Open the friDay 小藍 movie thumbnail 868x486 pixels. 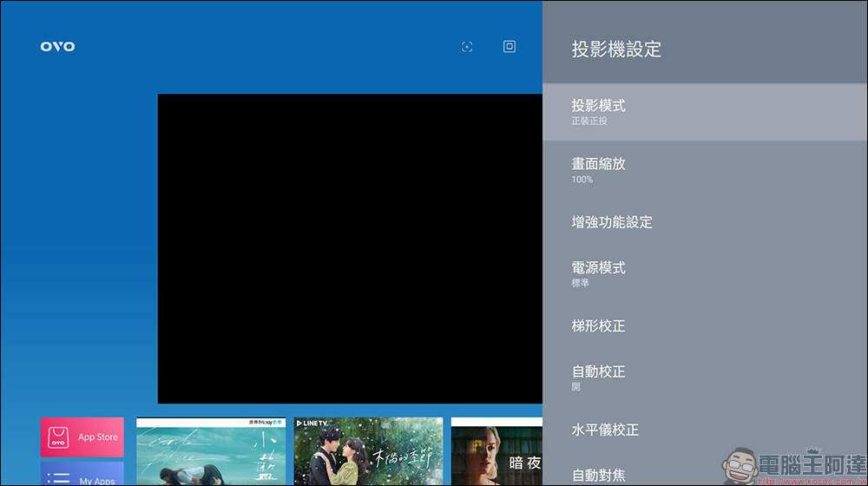(211, 451)
